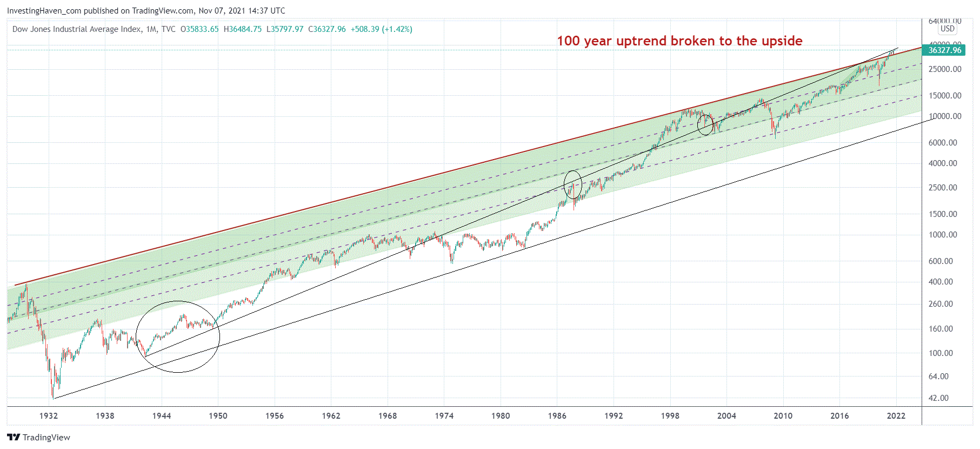
Task: Click the 1974 label on time axis
Action: [444, 415]
